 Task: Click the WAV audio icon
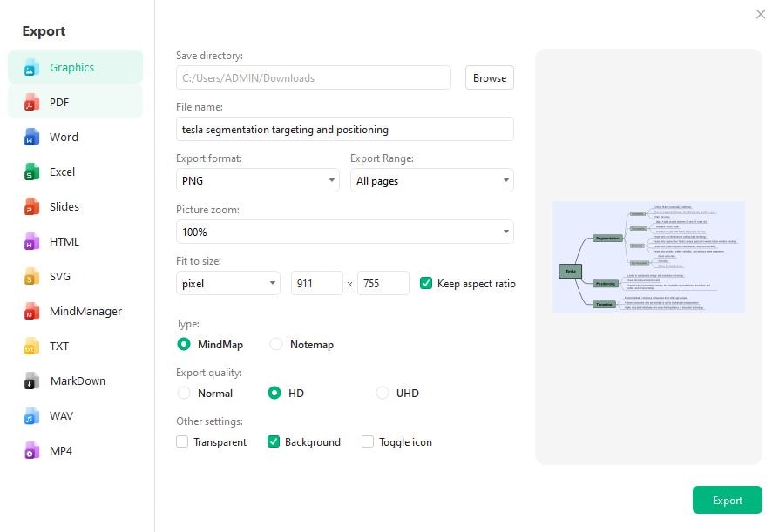pos(31,416)
